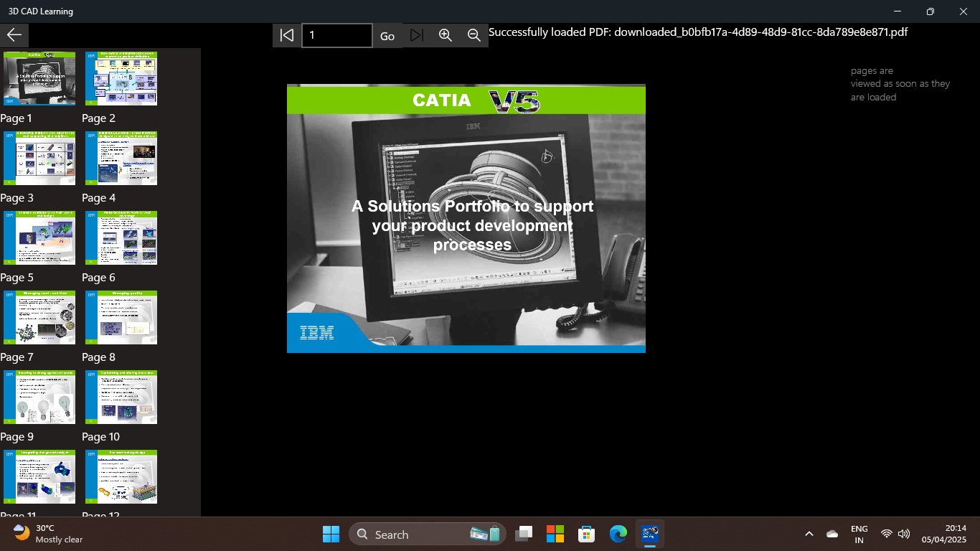980x551 pixels.
Task: Select the 'Page 10' label
Action: (100, 437)
